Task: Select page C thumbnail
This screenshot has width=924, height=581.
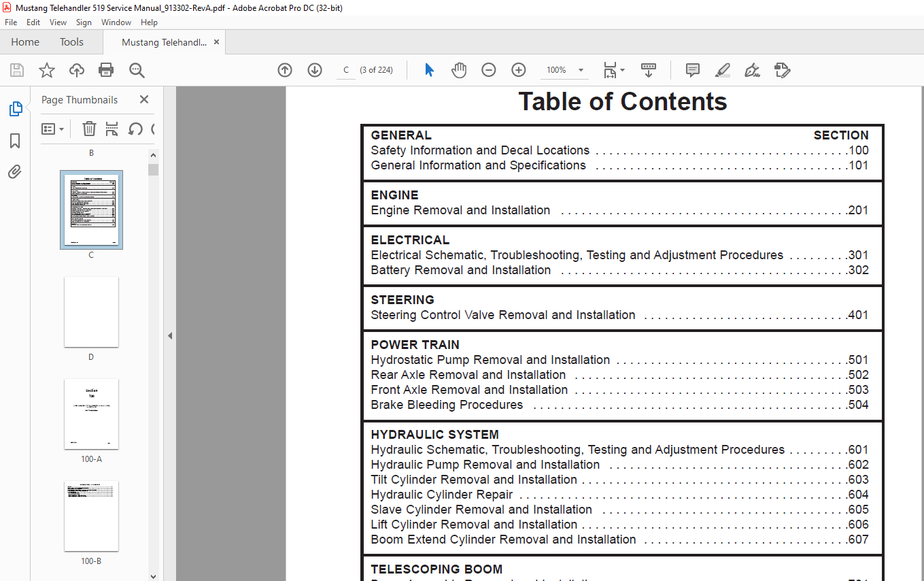Action: point(91,210)
